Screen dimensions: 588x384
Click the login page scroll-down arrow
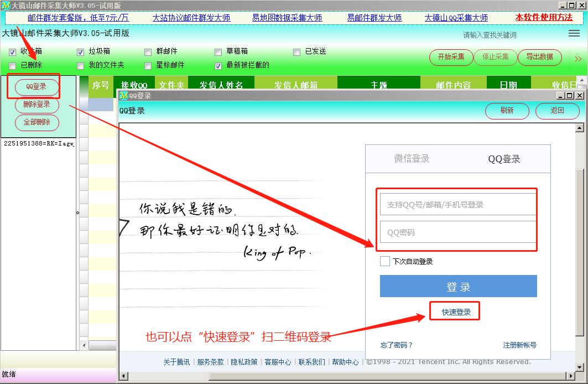tap(580, 367)
